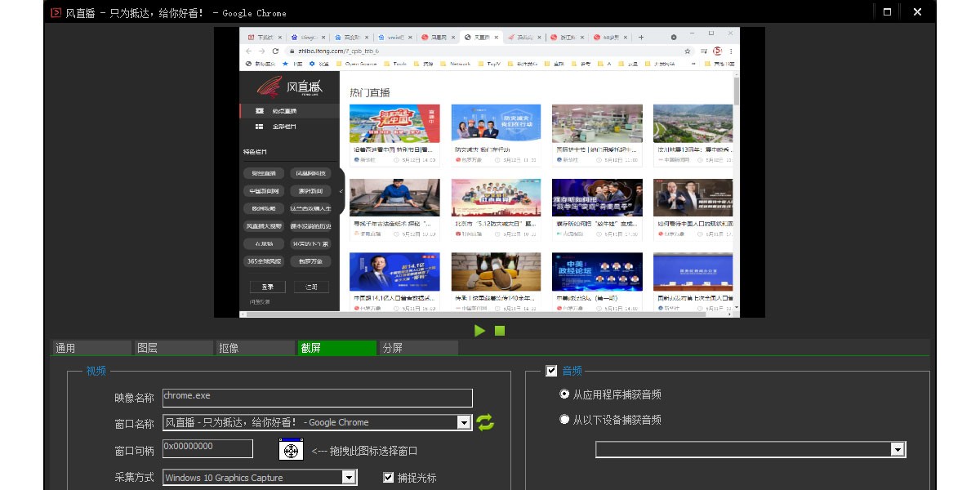Switch to the 图层 tab
Screen dimensions: 980x490
(x=172, y=348)
